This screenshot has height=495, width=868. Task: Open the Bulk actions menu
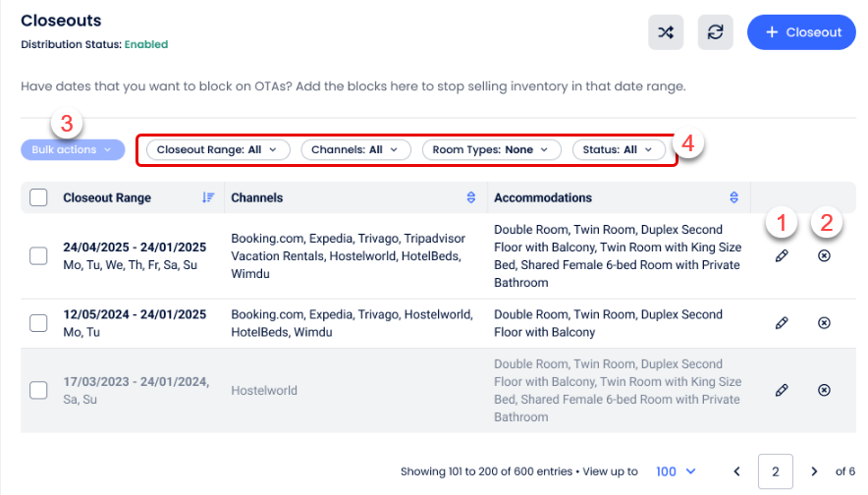tap(73, 150)
